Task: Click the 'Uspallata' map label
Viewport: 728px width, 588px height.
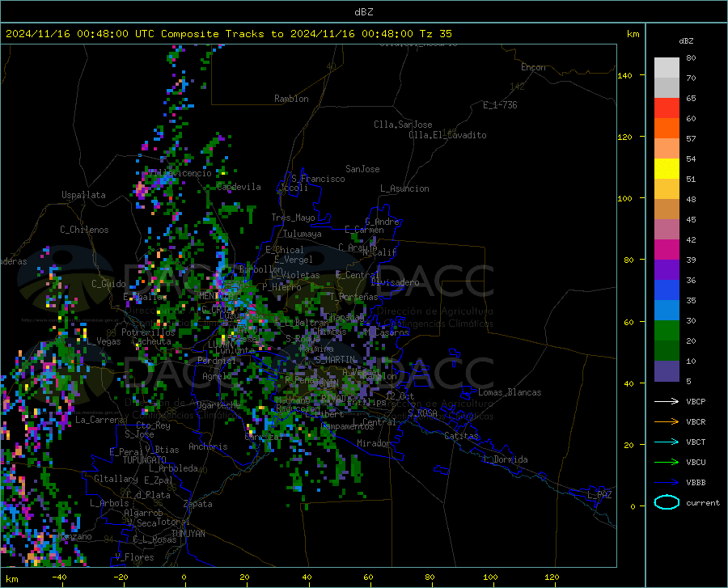Action: click(83, 195)
